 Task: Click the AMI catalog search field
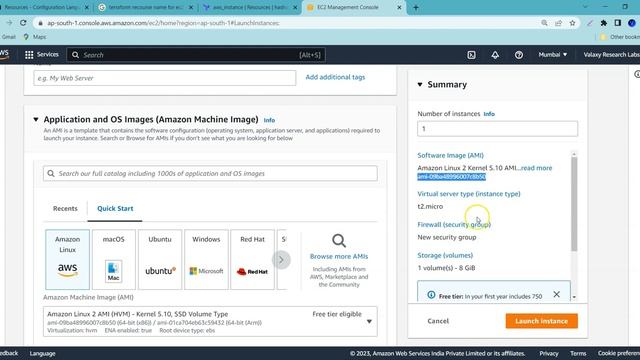click(x=210, y=173)
